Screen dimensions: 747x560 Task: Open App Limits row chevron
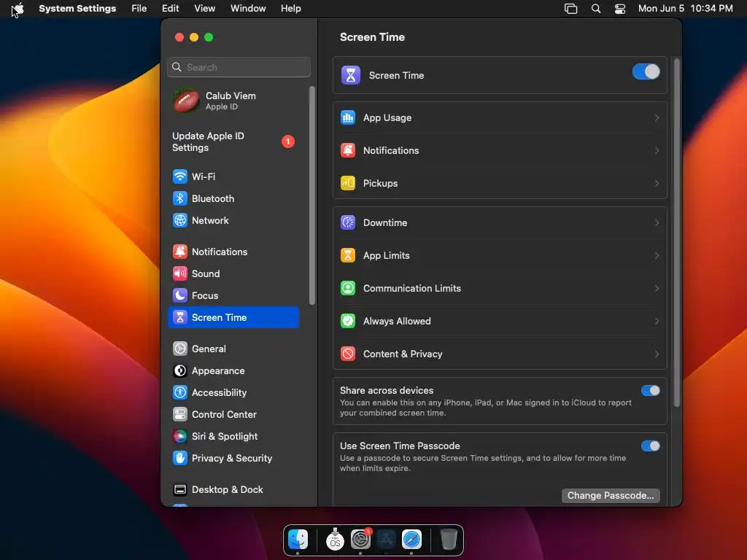coord(657,256)
